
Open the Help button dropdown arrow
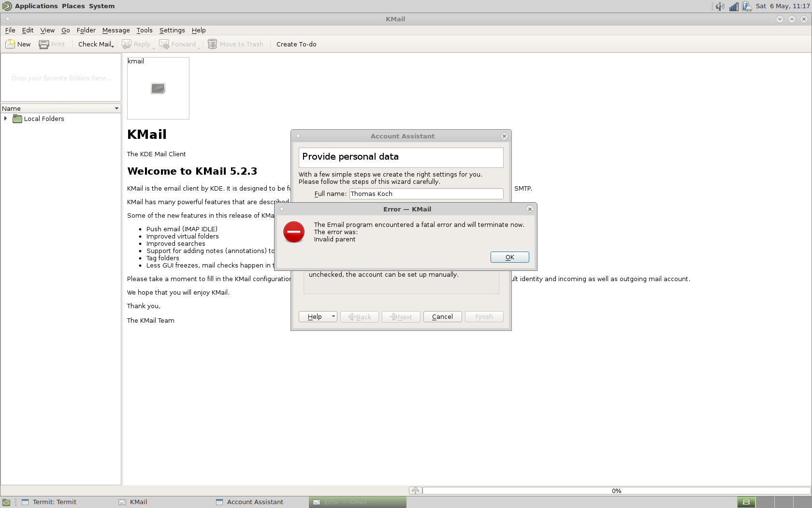tap(333, 316)
